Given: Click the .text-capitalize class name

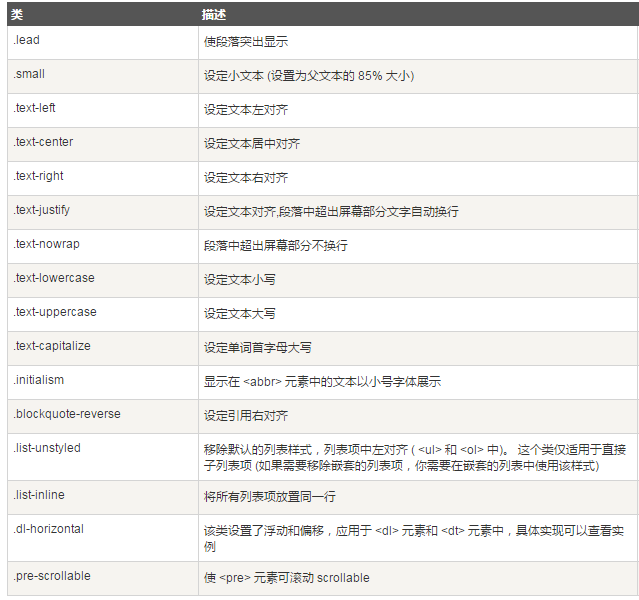Looking at the screenshot, I should pos(52,346).
